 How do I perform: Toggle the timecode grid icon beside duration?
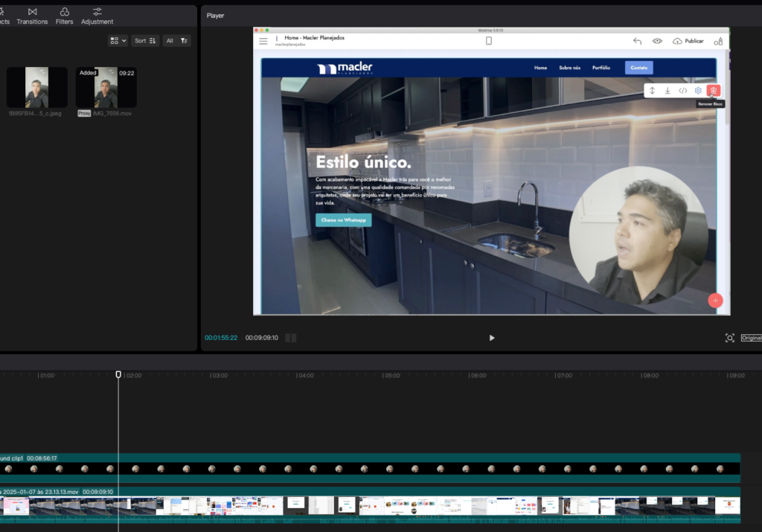coord(291,338)
